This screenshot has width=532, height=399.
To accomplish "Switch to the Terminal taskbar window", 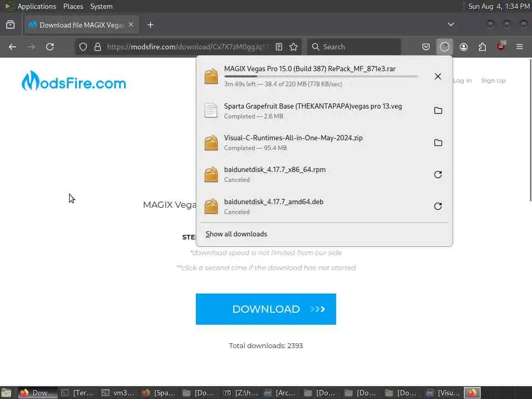I will 78,393.
